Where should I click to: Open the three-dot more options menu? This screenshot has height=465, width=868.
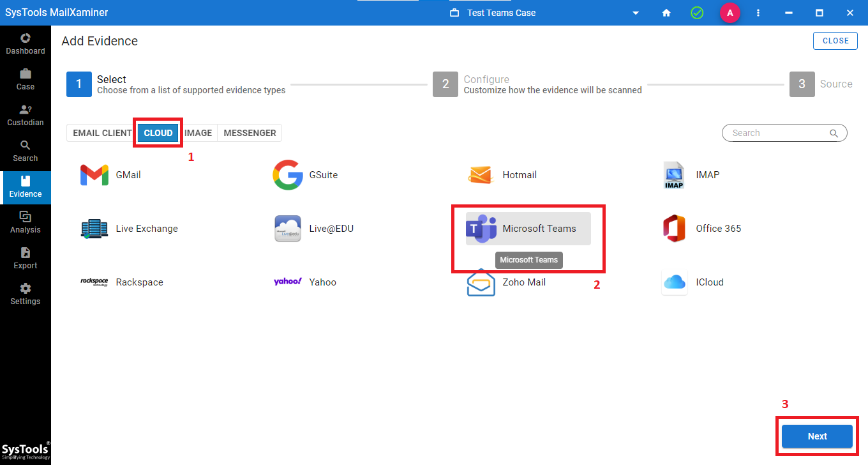(x=758, y=13)
